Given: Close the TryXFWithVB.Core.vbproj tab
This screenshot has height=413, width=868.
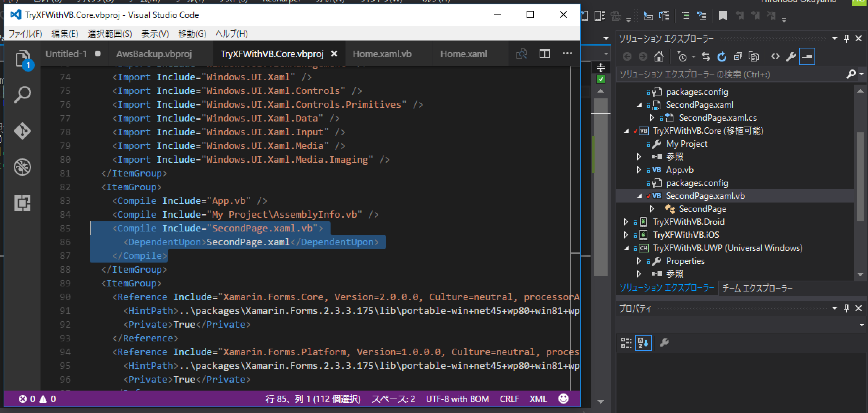Looking at the screenshot, I should [x=334, y=54].
